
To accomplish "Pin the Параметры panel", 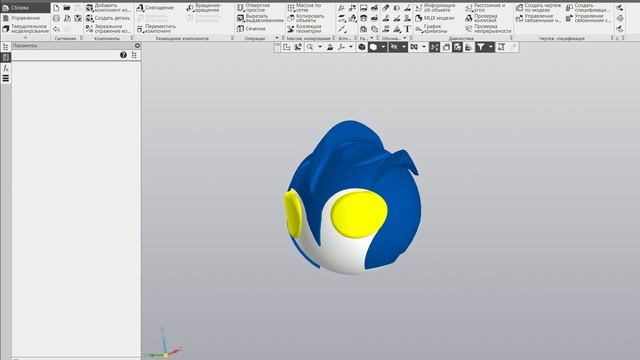I will (137, 46).
